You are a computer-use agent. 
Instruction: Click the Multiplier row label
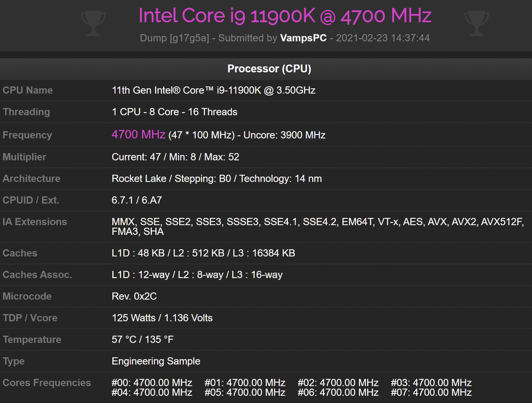pos(24,157)
